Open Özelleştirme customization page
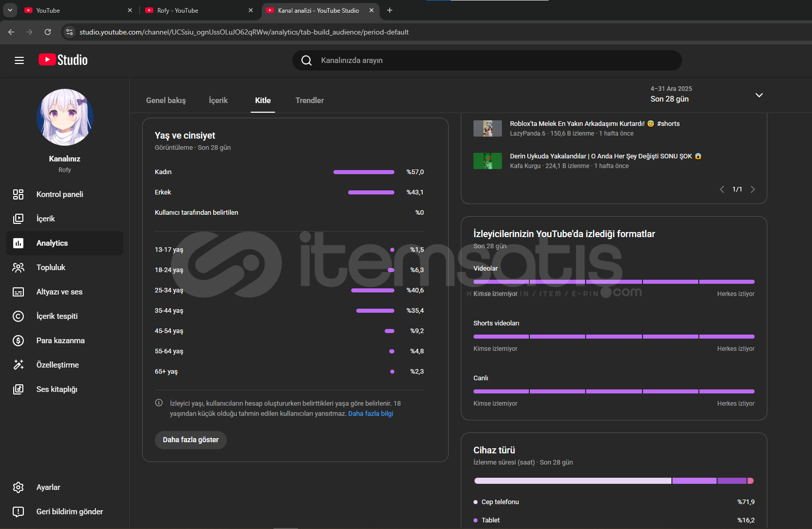 click(x=57, y=365)
